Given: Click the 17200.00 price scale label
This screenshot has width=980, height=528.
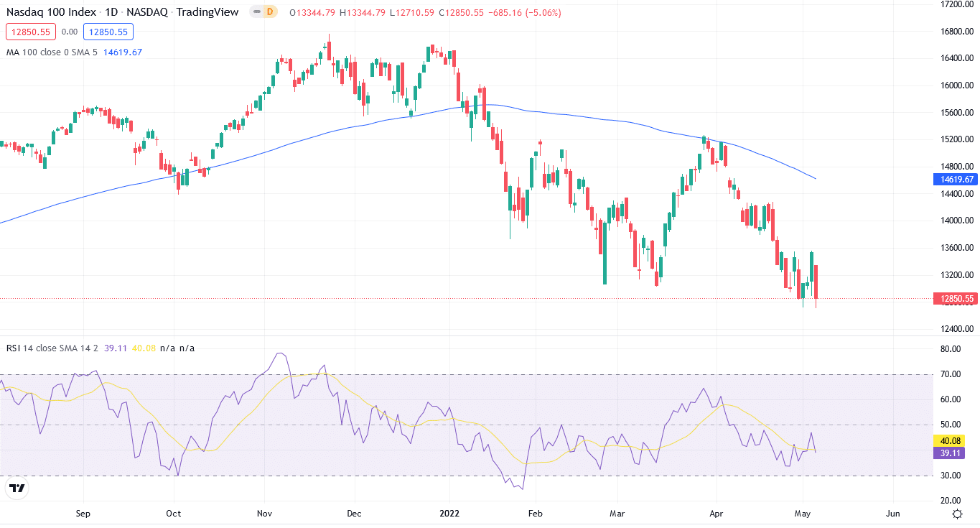Looking at the screenshot, I should [x=956, y=4].
